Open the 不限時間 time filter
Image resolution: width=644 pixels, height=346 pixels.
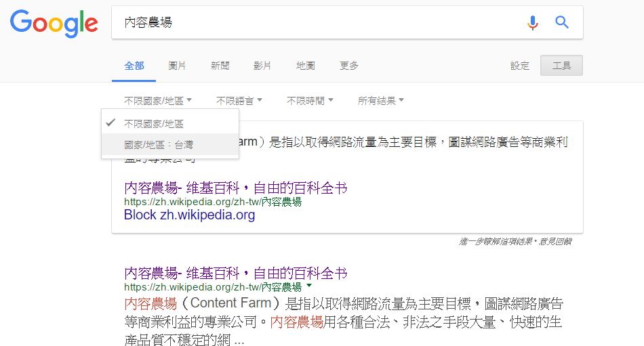[310, 101]
